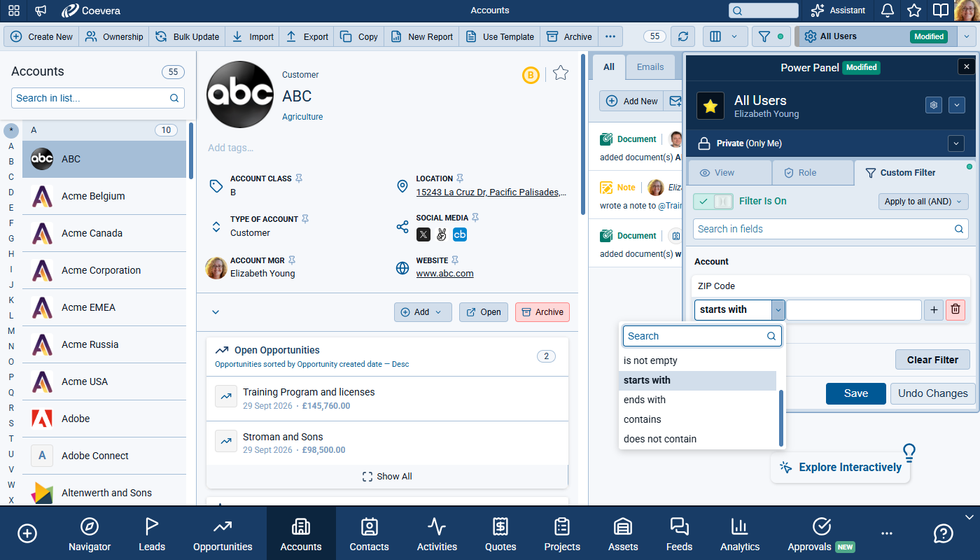This screenshot has height=560, width=980.
Task: Click the refresh list icon in toolbar
Action: [682, 36]
